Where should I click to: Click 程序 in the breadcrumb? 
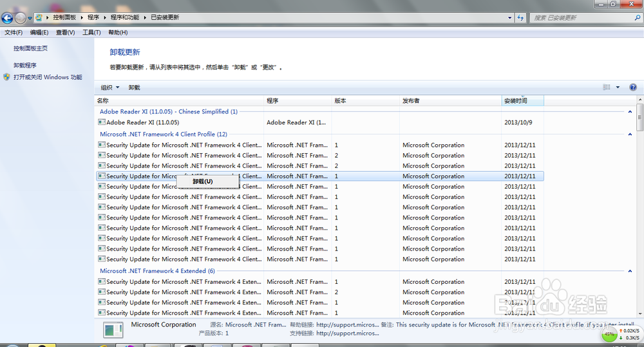tap(93, 17)
